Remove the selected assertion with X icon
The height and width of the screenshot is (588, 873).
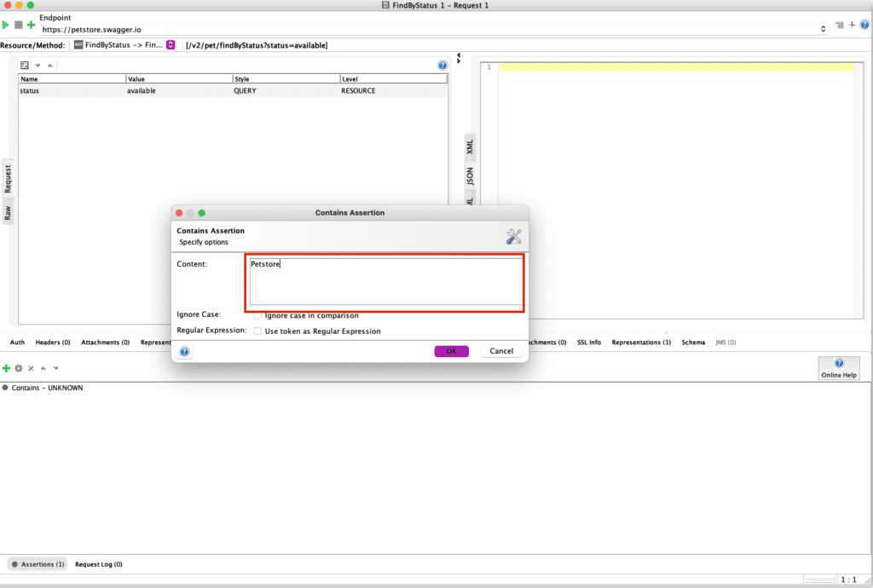click(31, 368)
